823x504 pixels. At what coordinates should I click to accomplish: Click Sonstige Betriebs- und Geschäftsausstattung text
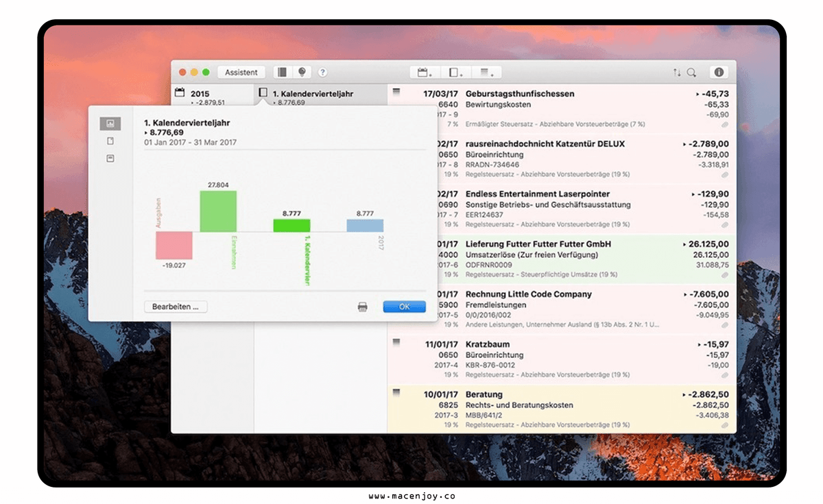click(x=548, y=205)
